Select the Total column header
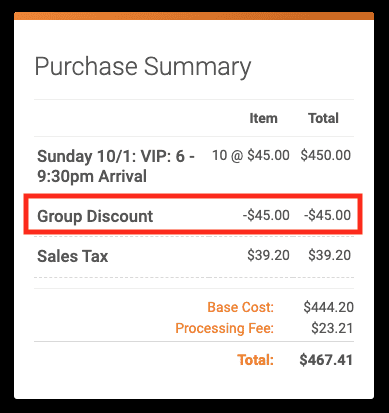 323,118
